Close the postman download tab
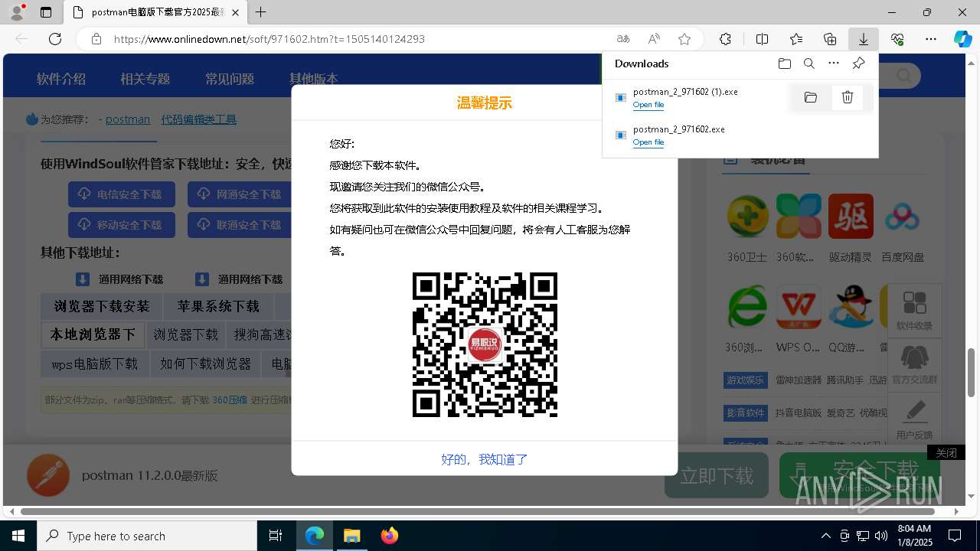 (236, 12)
